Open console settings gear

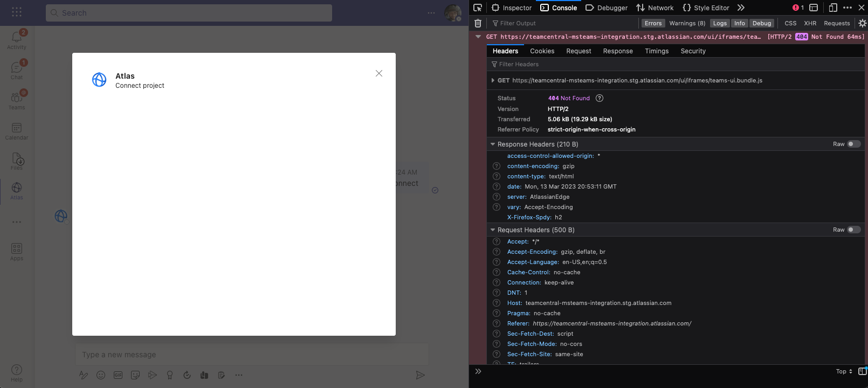(862, 23)
